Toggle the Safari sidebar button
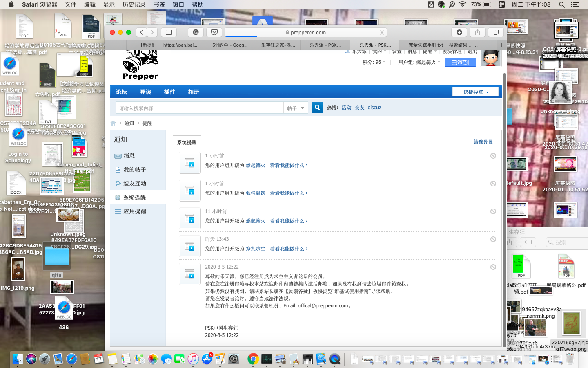The image size is (588, 368). 169,32
